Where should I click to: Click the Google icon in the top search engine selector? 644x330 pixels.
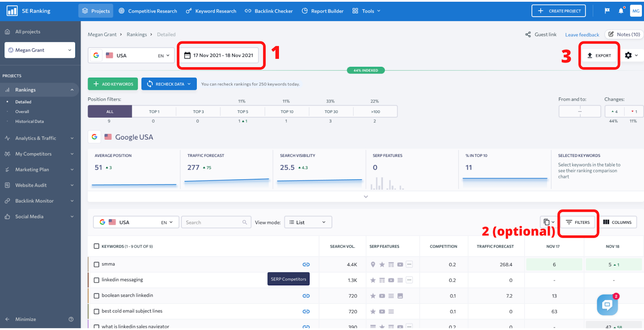coord(96,56)
